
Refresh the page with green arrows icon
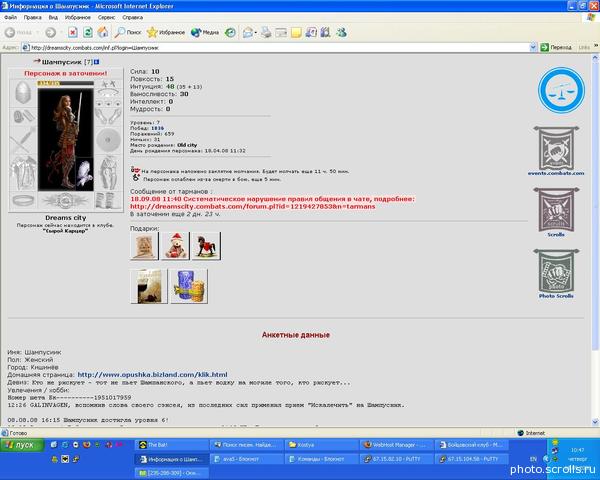point(88,33)
